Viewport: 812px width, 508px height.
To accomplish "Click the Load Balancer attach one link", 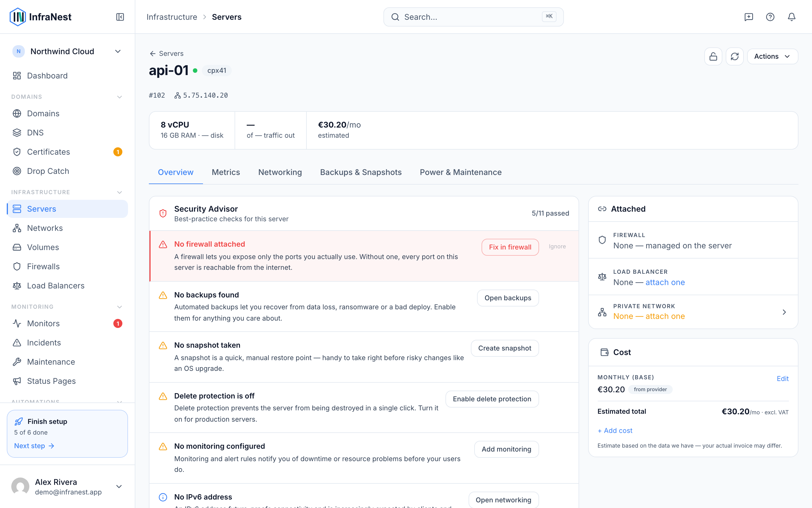I will [x=665, y=283].
